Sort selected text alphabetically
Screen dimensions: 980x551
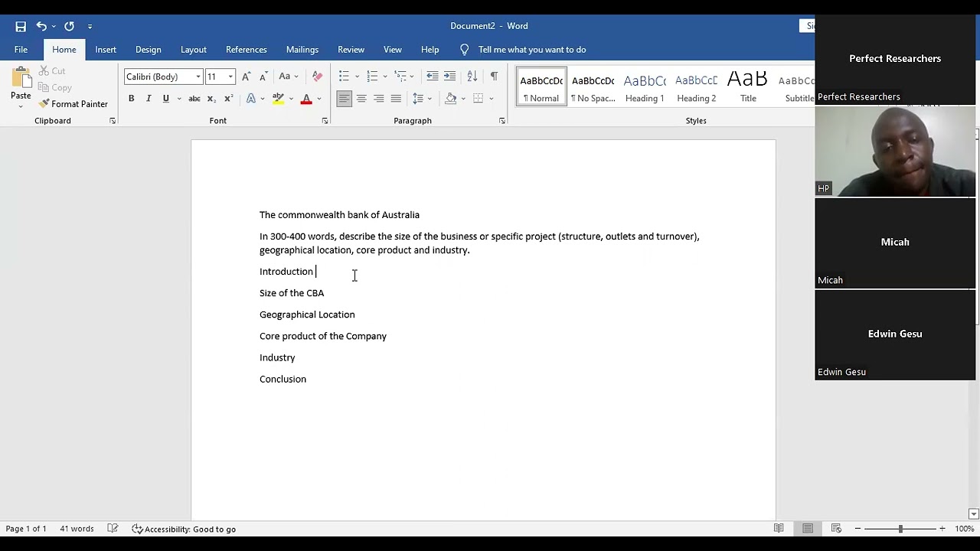pos(472,77)
